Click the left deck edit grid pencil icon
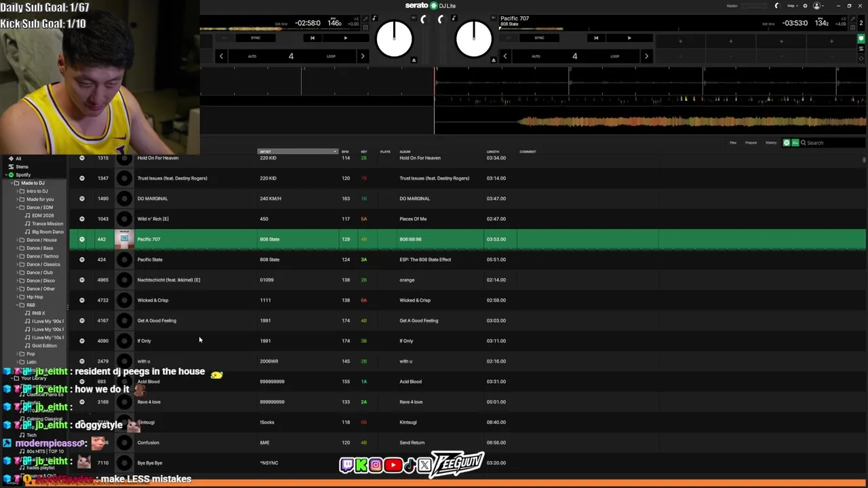The height and width of the screenshot is (488, 868). click(366, 18)
